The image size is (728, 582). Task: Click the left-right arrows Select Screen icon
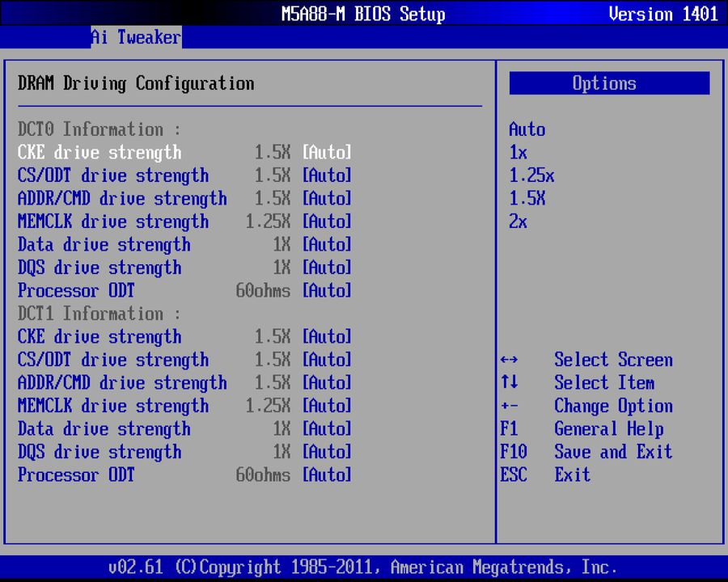click(x=510, y=360)
